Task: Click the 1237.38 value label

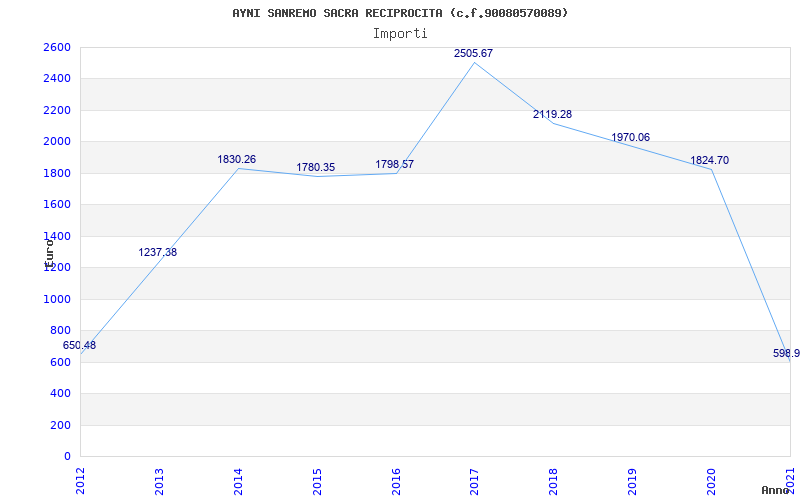Action: click(158, 252)
